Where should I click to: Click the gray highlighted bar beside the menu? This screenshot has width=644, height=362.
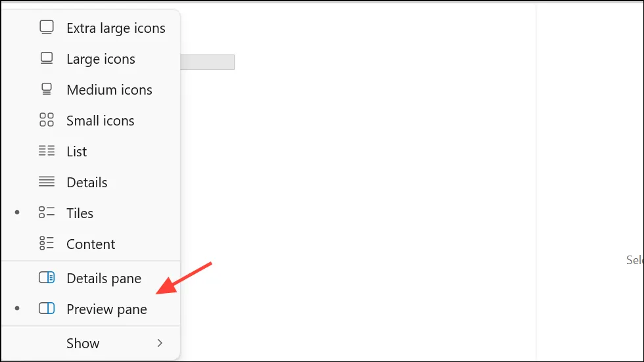[x=208, y=62]
